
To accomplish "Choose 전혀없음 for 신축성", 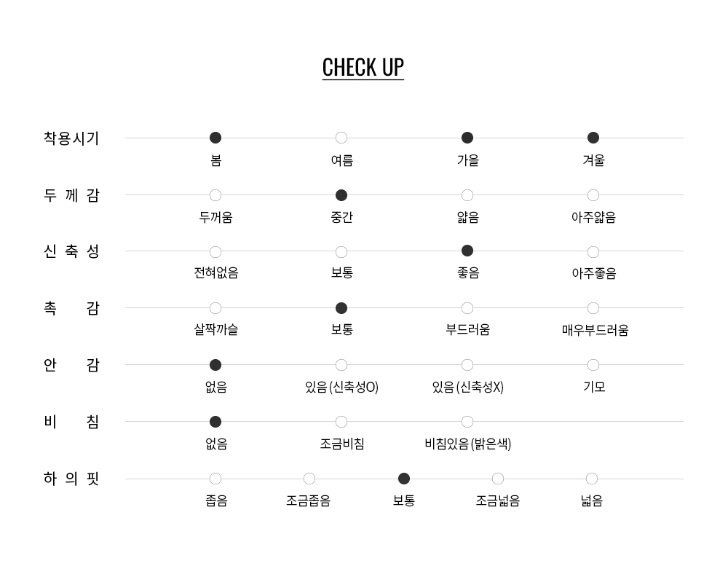I will pos(215,252).
